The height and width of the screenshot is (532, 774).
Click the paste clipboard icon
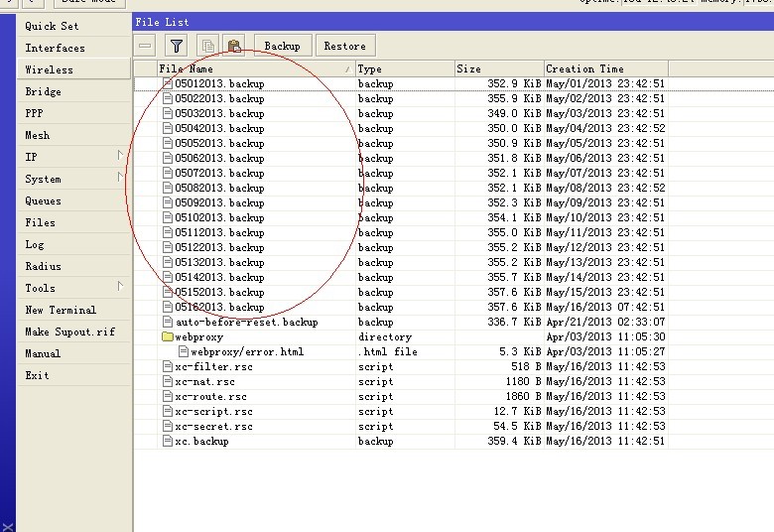click(234, 46)
